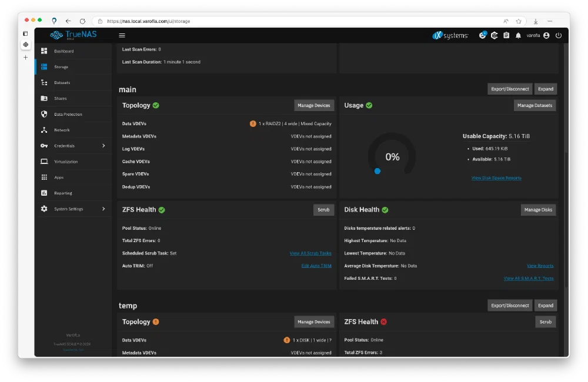Image resolution: width=588 pixels, height=382 pixels.
Task: Open the alerts bell icon
Action: click(x=518, y=35)
